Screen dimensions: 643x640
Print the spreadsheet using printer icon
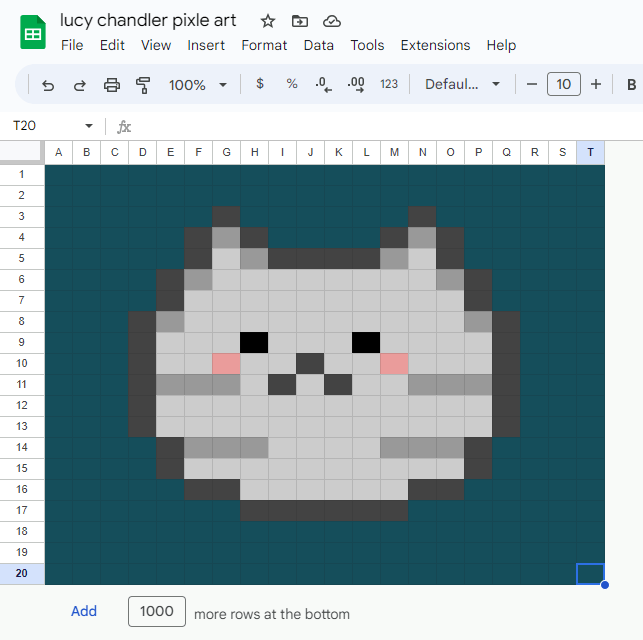click(112, 85)
